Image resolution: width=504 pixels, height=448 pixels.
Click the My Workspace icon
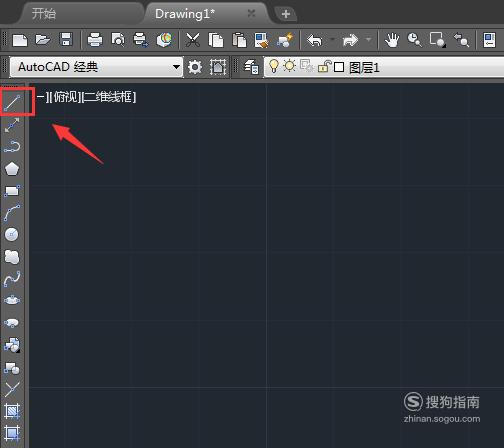pos(218,67)
